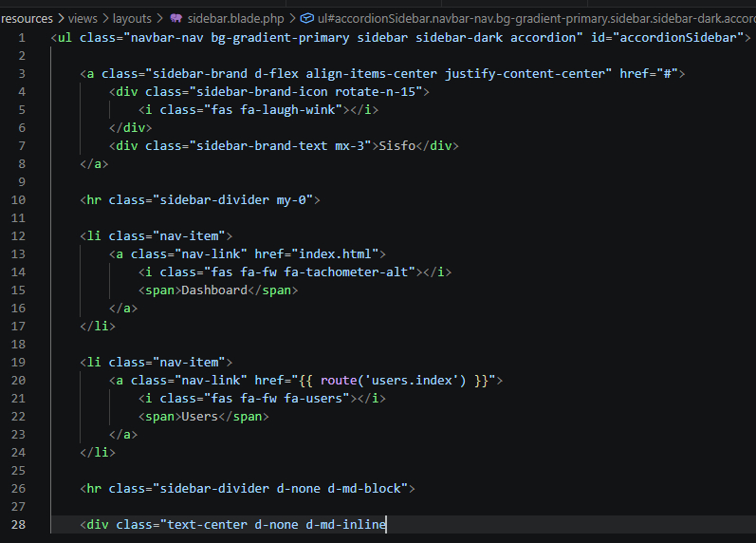Click line number 28 in the gutter
756x543 pixels.
click(18, 525)
